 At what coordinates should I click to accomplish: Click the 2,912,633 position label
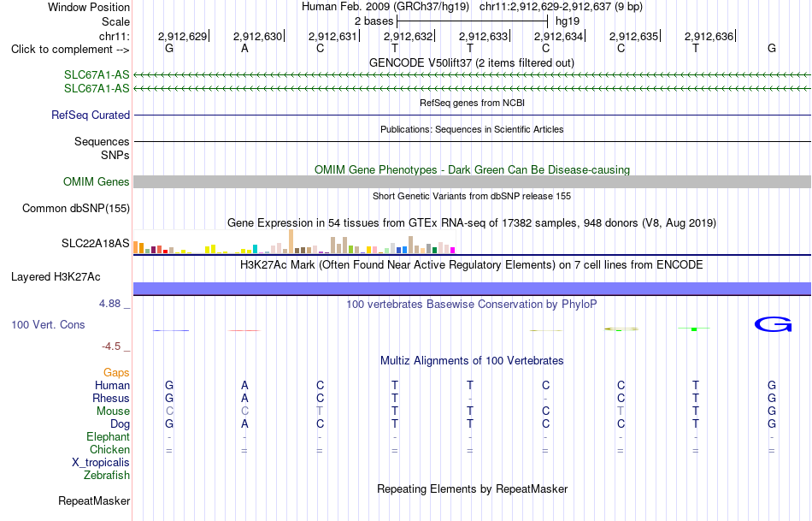[483, 36]
